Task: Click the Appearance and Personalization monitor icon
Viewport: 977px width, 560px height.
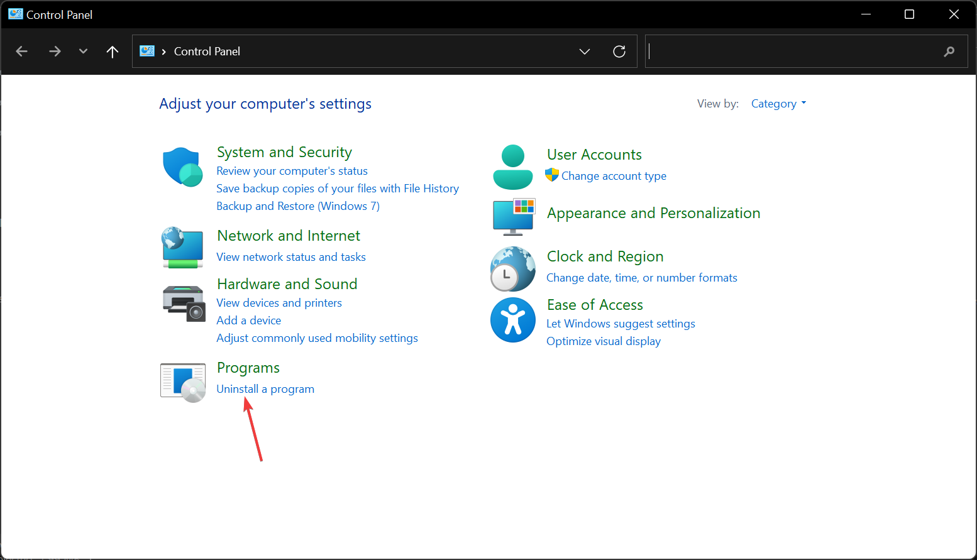Action: tap(514, 216)
